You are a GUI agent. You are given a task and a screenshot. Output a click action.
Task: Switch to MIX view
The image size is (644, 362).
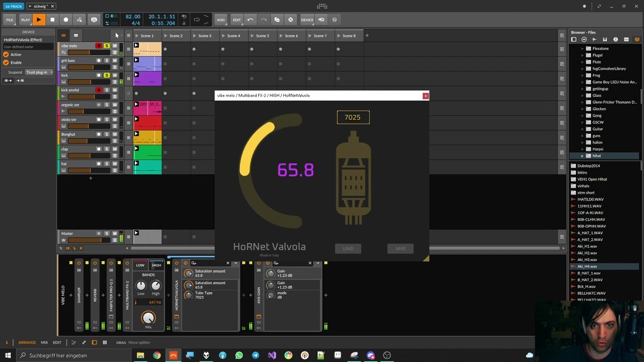(44, 342)
